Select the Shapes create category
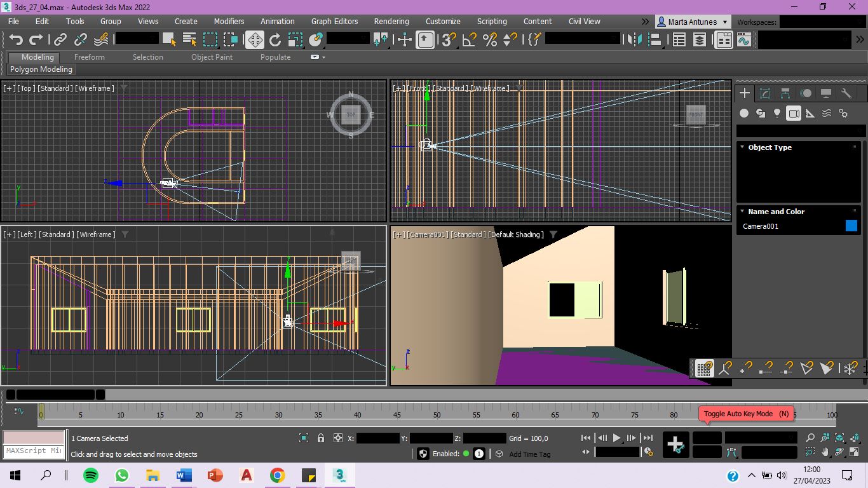 pos(761,113)
